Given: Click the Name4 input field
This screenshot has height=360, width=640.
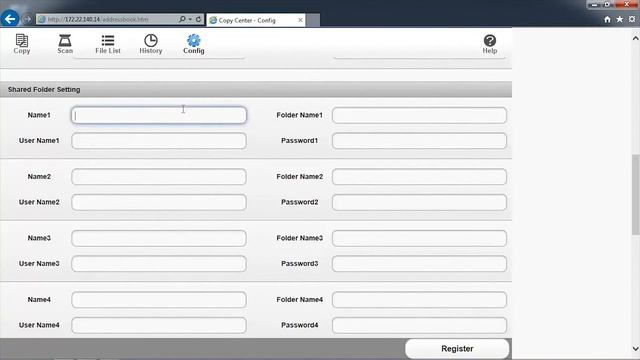Looking at the screenshot, I should click(x=159, y=300).
